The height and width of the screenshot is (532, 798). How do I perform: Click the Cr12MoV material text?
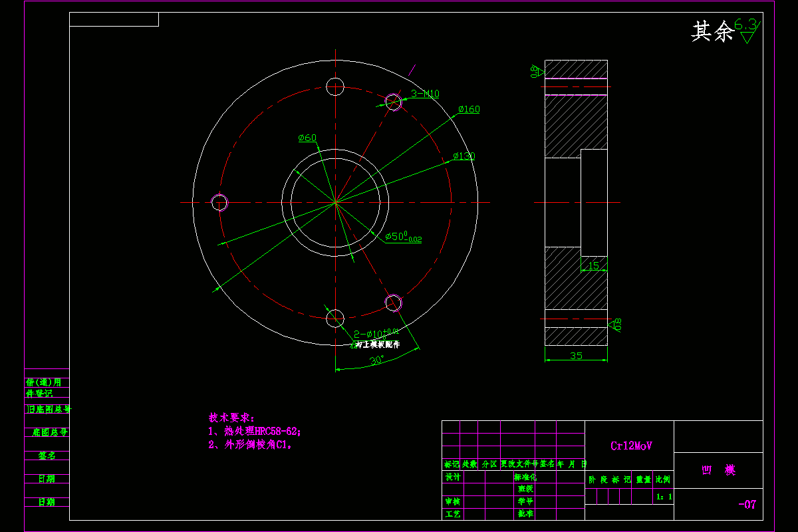pos(632,446)
